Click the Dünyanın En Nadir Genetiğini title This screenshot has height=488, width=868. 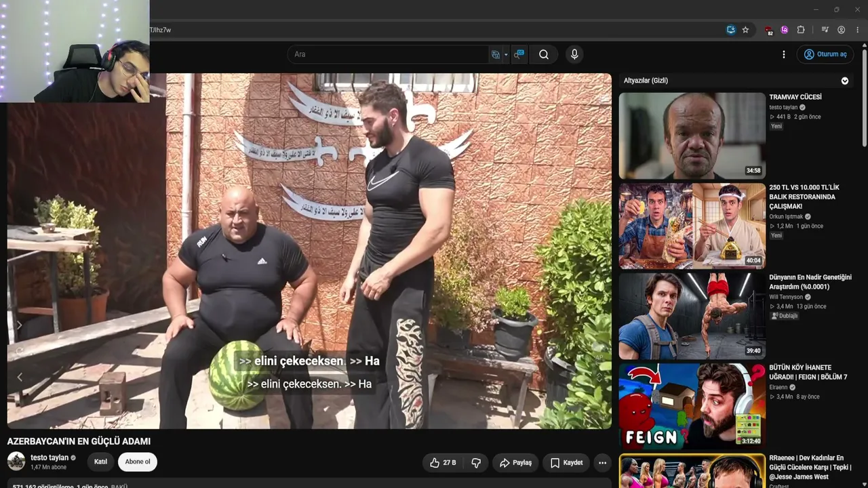pos(810,282)
